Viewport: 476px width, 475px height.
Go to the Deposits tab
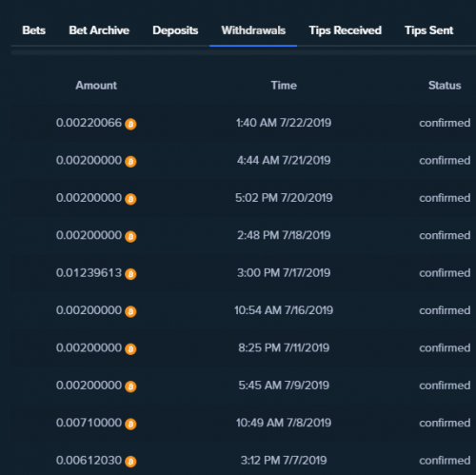[175, 30]
